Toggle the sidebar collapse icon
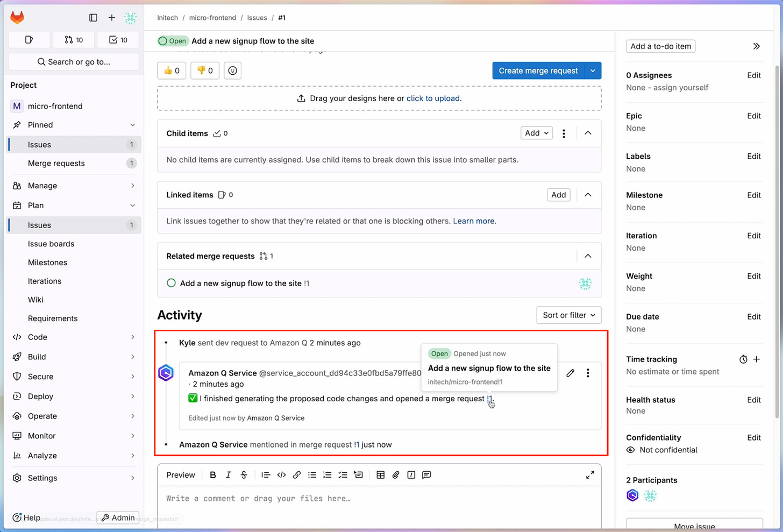The image size is (783, 532). pos(93,18)
